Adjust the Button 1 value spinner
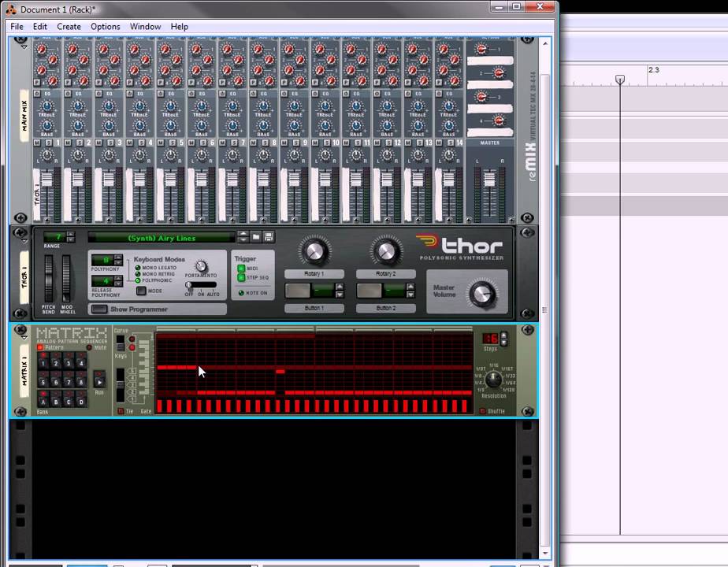 (340, 291)
